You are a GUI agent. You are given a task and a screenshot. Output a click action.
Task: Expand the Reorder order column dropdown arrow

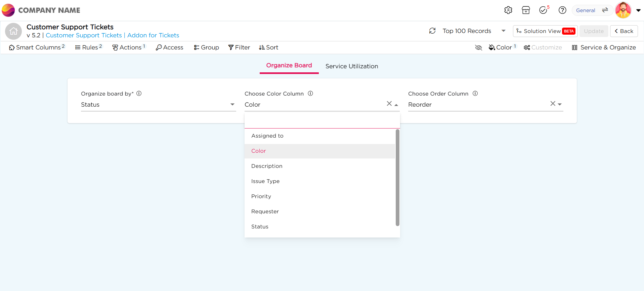click(x=560, y=104)
